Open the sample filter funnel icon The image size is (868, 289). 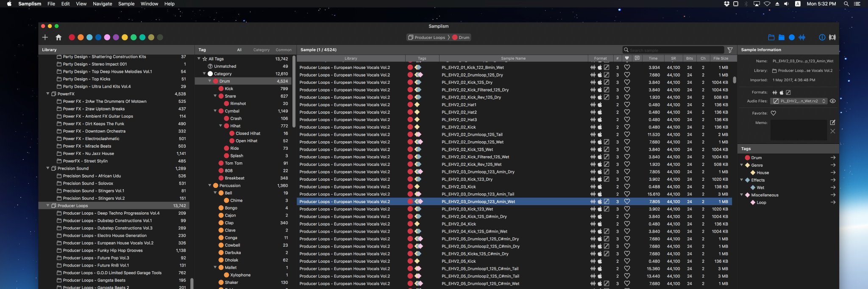click(730, 50)
